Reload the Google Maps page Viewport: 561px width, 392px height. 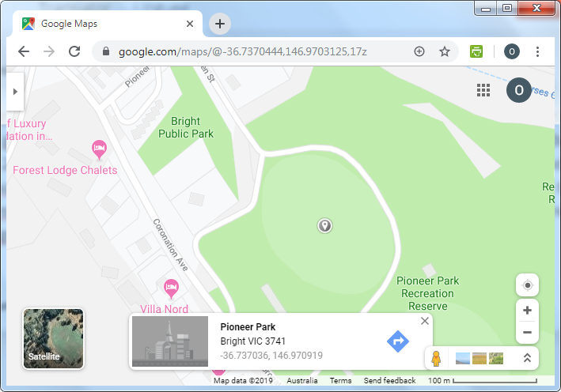pos(74,52)
